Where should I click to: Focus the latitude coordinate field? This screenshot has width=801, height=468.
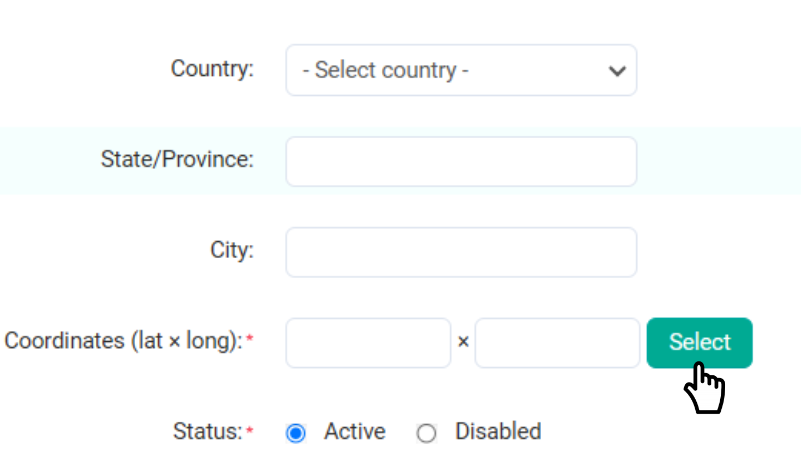(x=368, y=343)
